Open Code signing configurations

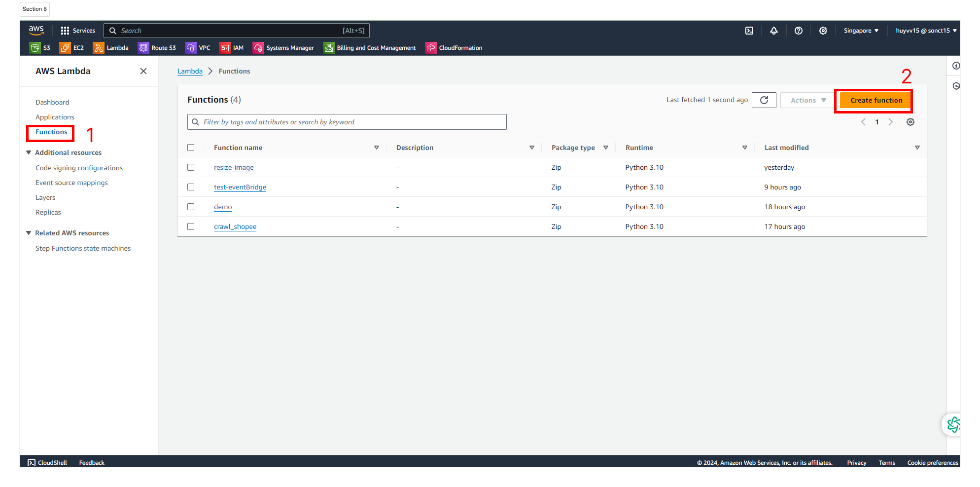tap(79, 168)
